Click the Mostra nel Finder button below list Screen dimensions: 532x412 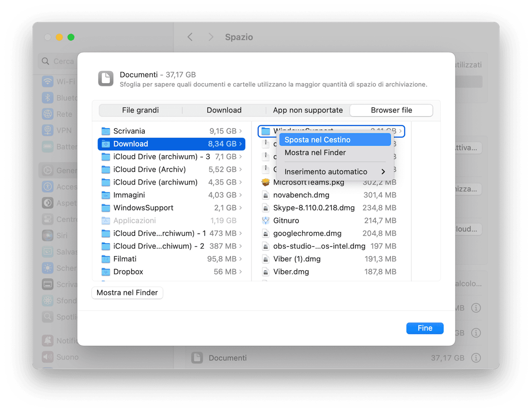pos(127,293)
